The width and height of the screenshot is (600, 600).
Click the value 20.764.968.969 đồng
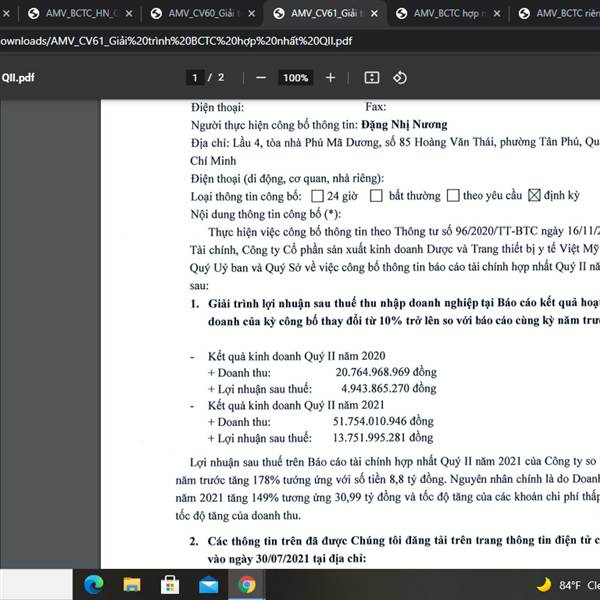click(386, 372)
